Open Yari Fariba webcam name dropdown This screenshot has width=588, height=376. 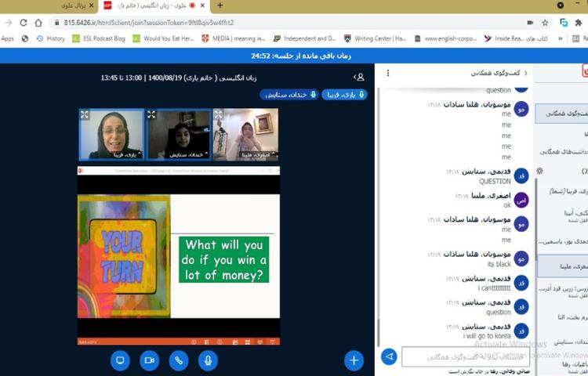click(127, 154)
